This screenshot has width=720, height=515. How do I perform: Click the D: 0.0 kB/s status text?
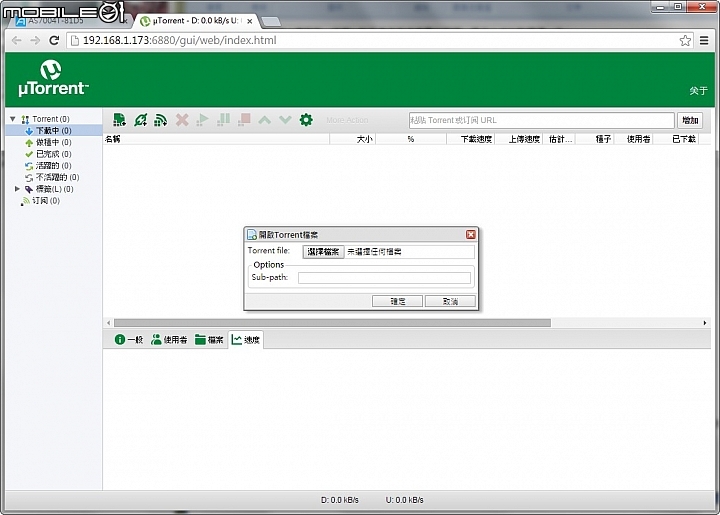[339, 500]
